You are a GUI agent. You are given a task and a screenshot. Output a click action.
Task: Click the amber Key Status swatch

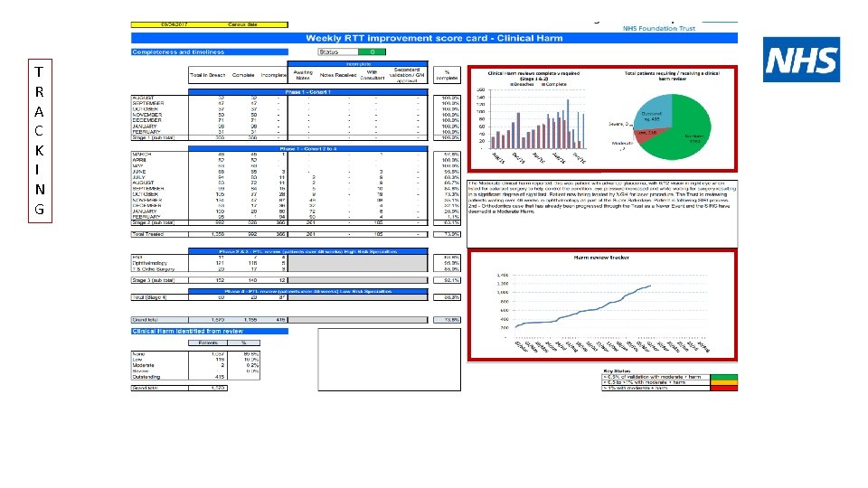724,382
